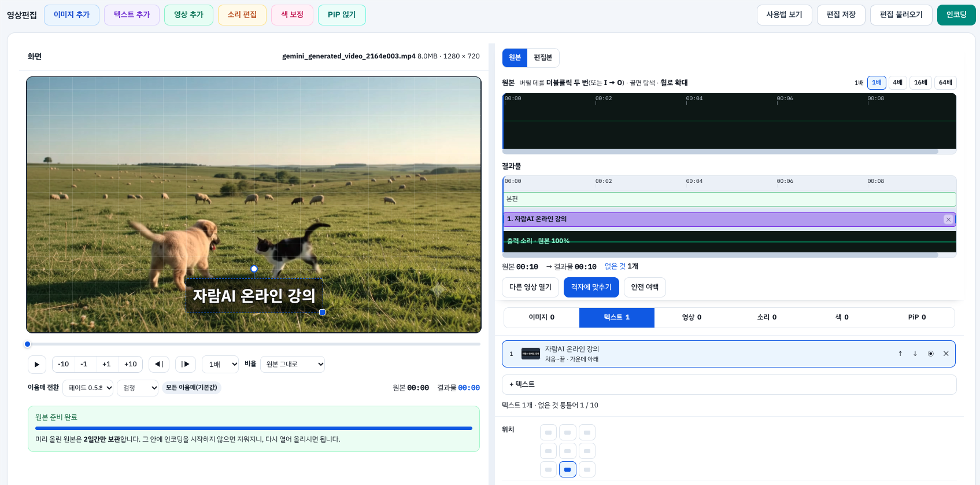980x485 pixels.
Task: Step to the next frame icon
Action: [186, 364]
